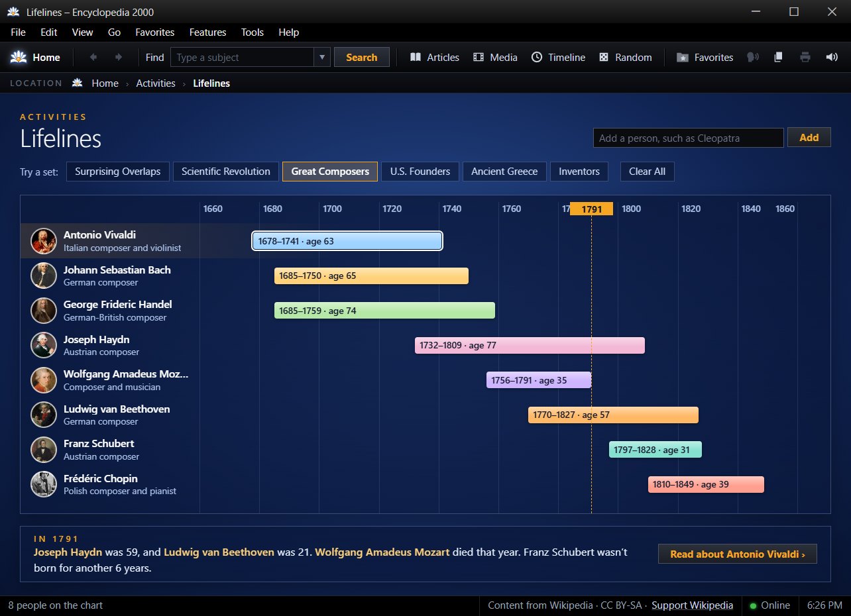Open Articles from the toolbar
The image size is (851, 616).
point(435,58)
